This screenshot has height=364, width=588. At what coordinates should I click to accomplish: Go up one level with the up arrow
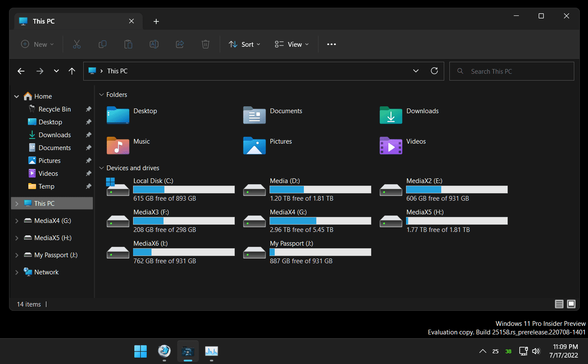point(72,71)
